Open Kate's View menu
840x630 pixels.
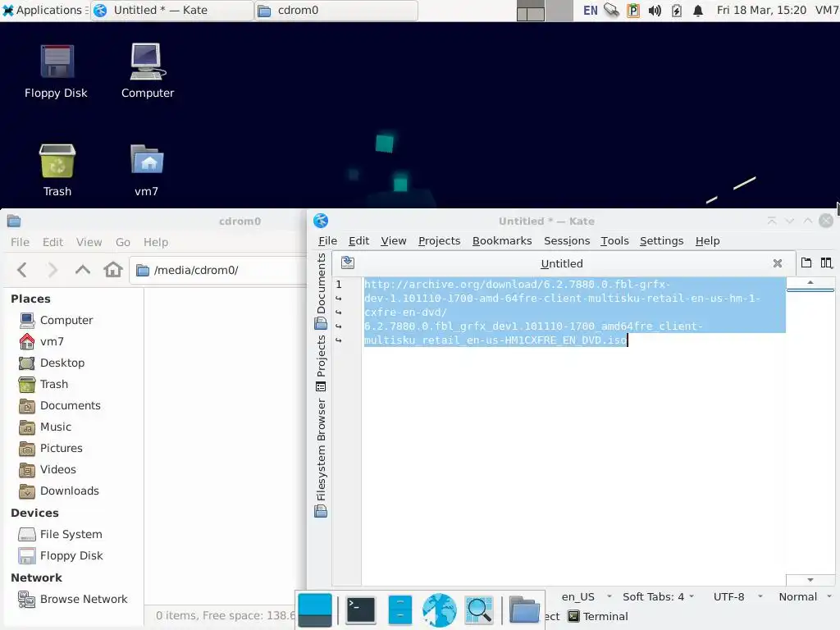(393, 240)
